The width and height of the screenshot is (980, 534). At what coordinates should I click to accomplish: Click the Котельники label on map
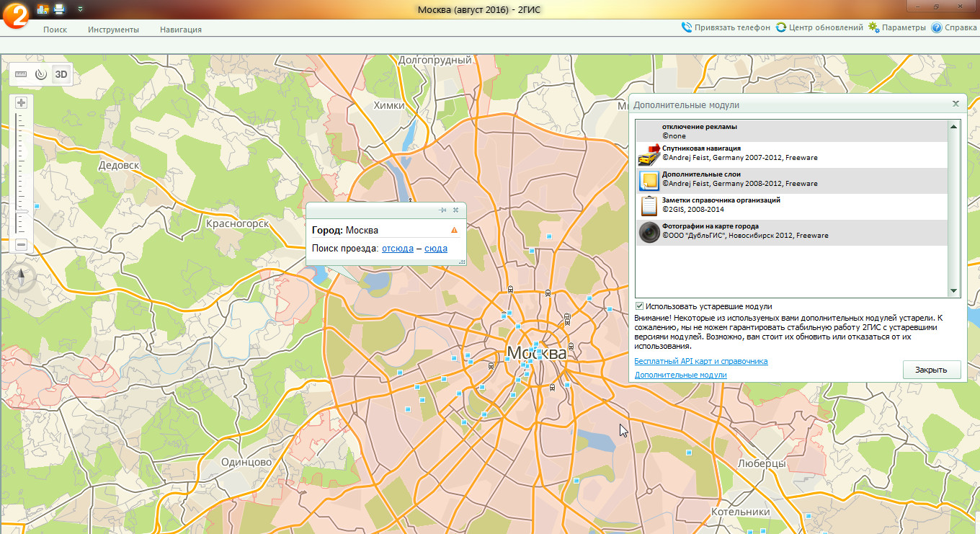[740, 512]
